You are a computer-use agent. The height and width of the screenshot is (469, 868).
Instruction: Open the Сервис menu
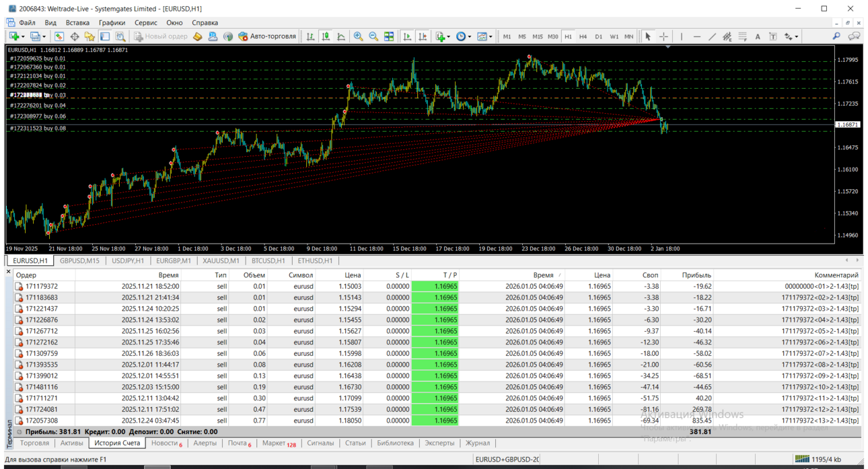[x=145, y=22]
